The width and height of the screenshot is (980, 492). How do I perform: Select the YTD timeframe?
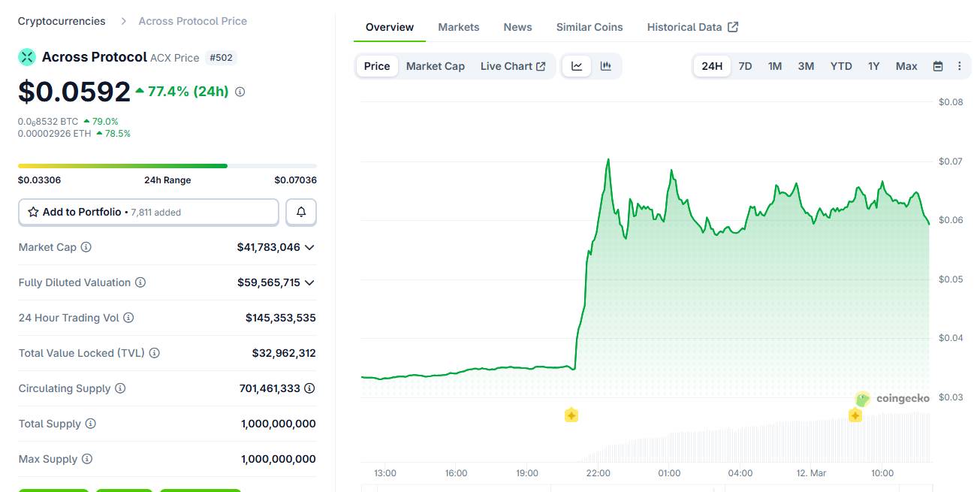[x=841, y=66]
